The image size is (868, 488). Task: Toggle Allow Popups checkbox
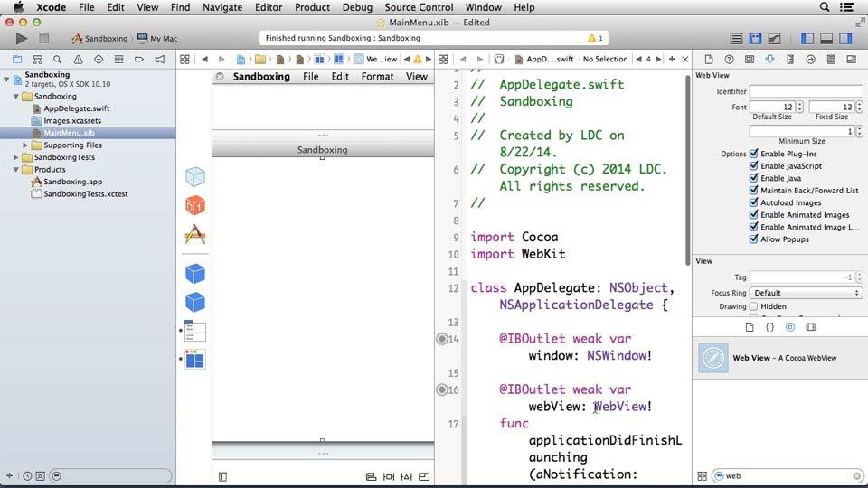point(753,239)
